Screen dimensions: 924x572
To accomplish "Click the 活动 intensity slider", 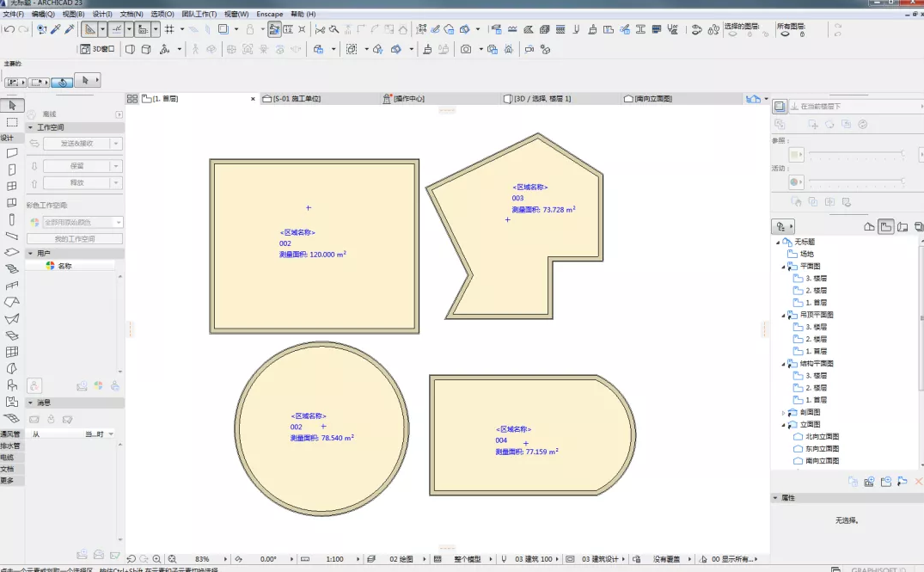I will (x=855, y=181).
